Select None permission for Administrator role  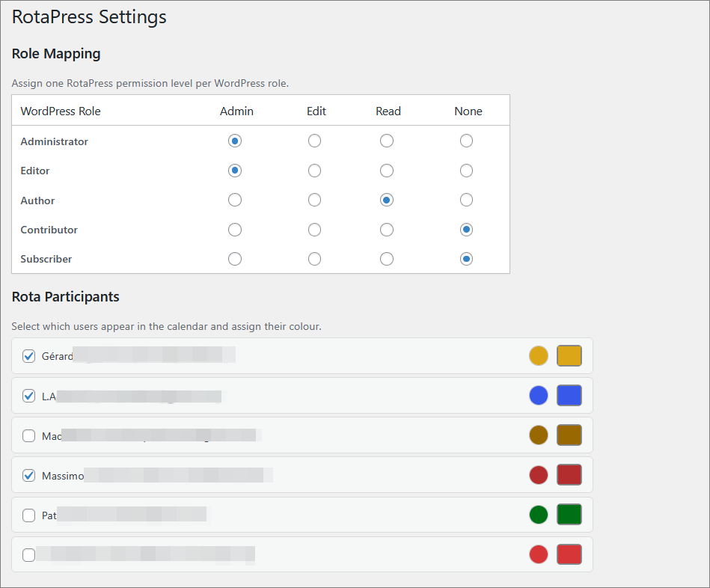coord(466,141)
